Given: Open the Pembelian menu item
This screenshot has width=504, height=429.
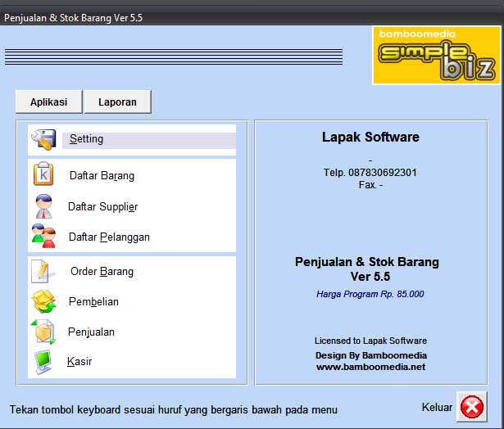Looking at the screenshot, I should click(93, 301).
